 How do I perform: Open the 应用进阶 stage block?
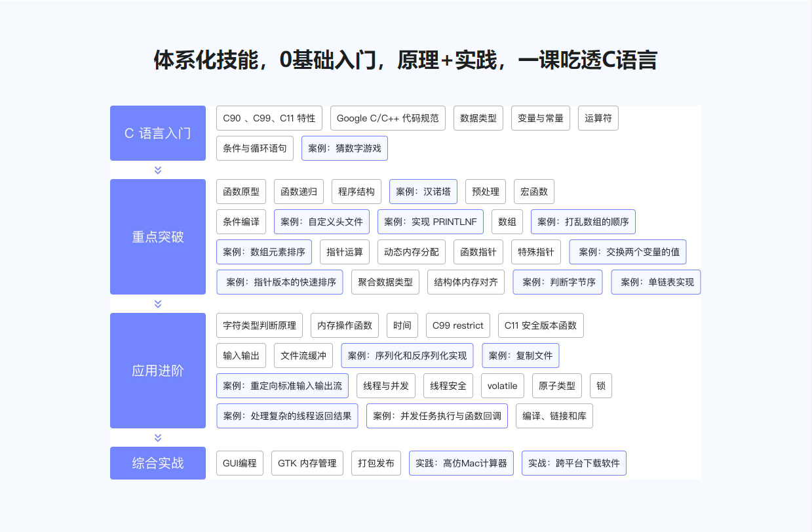tap(158, 371)
